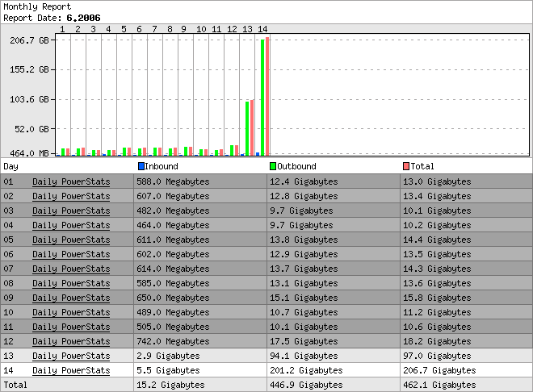533x392 pixels.
Task: Click the tall red total bar for day 14
Action: pos(267,97)
